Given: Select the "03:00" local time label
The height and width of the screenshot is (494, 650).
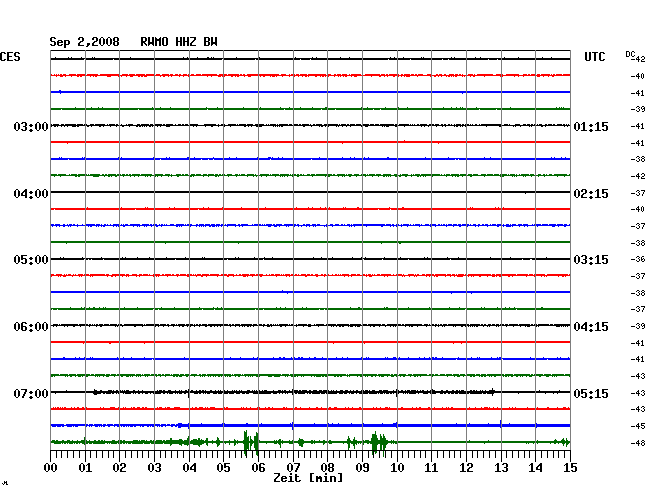Looking at the screenshot, I should coord(31,126).
